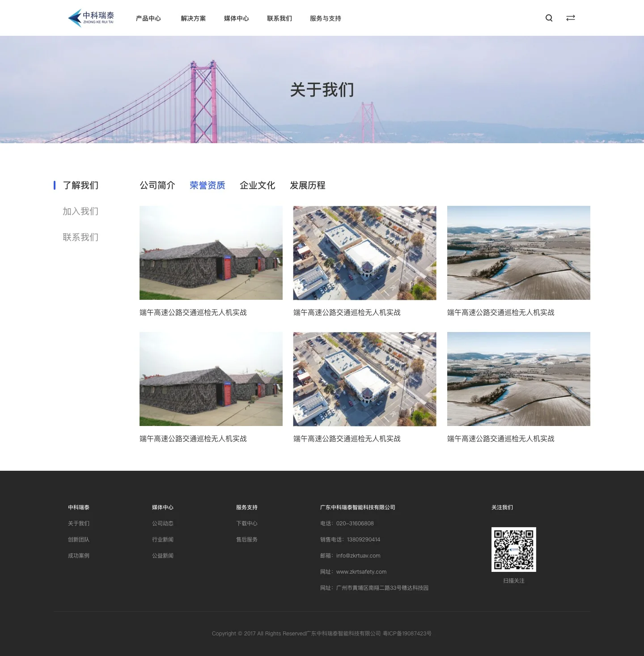644x656 pixels.
Task: Select the 企业文化 tab
Action: coord(258,185)
